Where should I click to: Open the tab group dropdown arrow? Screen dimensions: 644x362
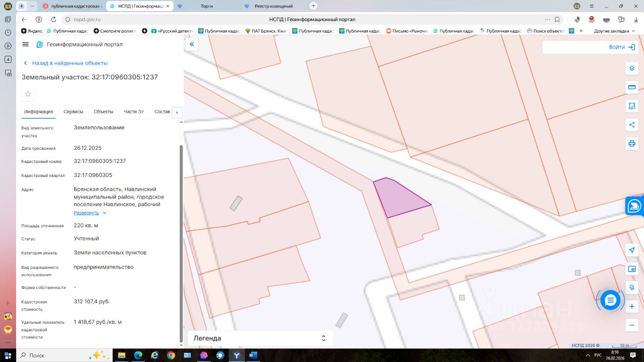point(32,6)
